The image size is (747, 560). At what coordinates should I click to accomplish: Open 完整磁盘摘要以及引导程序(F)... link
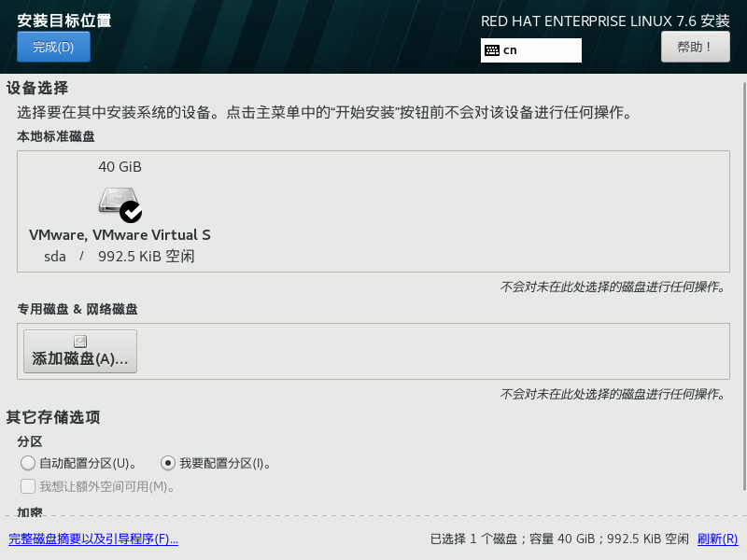coord(93,539)
